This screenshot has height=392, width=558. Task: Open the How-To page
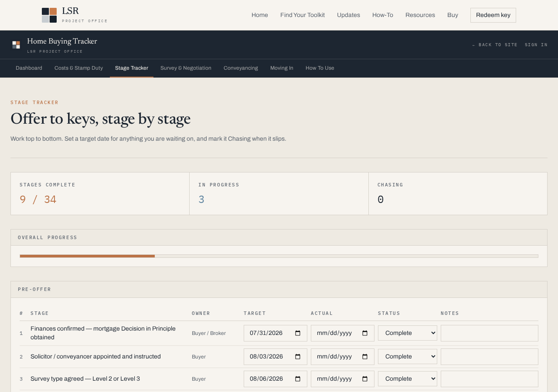[383, 15]
